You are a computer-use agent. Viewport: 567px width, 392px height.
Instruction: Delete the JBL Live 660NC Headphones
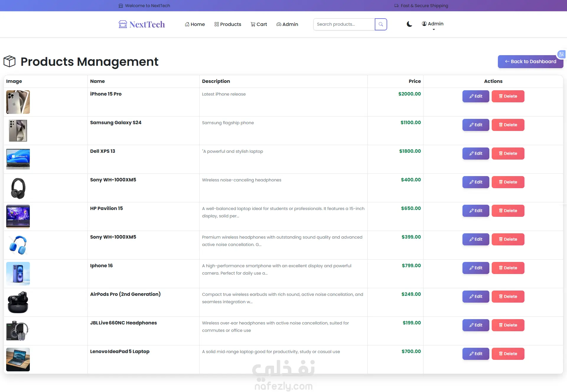(x=508, y=325)
